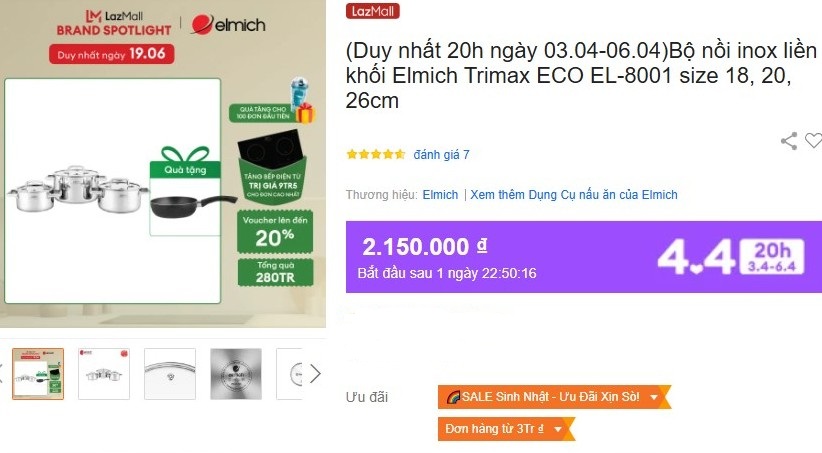
Task: Click the 4.4 sale event logo
Action: pyautogui.click(x=696, y=257)
